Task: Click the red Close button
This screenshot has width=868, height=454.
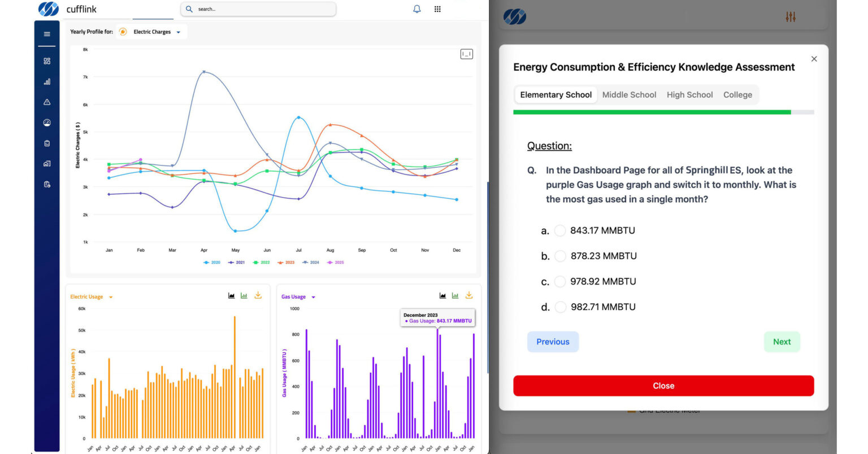Action: (x=663, y=386)
